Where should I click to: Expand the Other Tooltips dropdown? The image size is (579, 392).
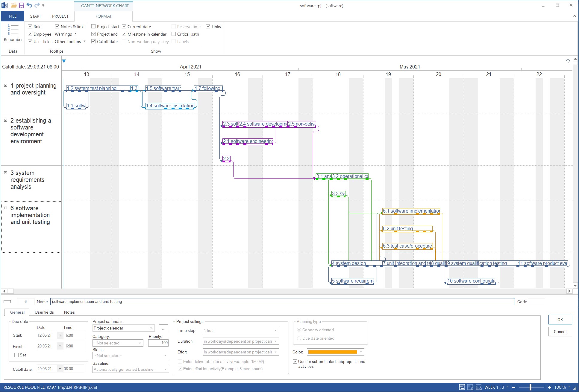[x=85, y=42]
